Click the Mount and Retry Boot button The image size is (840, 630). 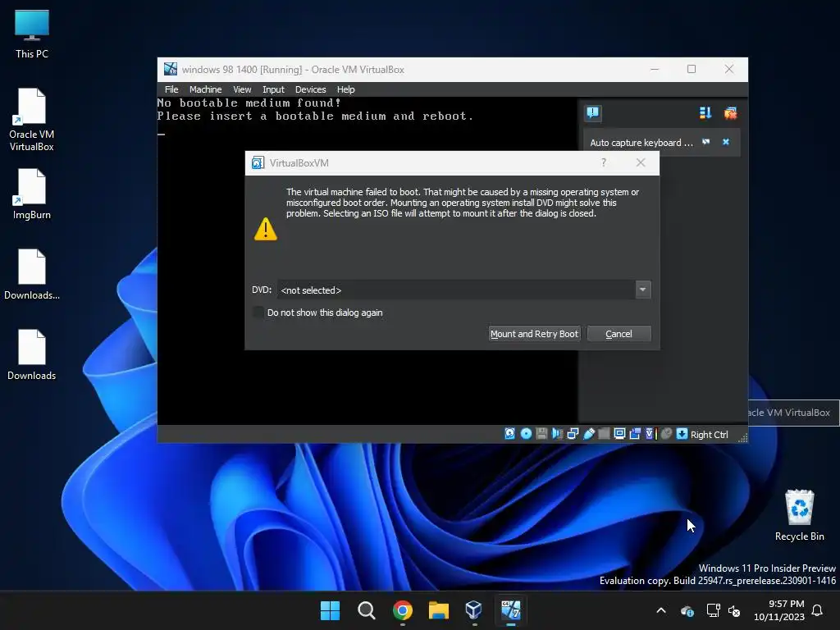(534, 334)
